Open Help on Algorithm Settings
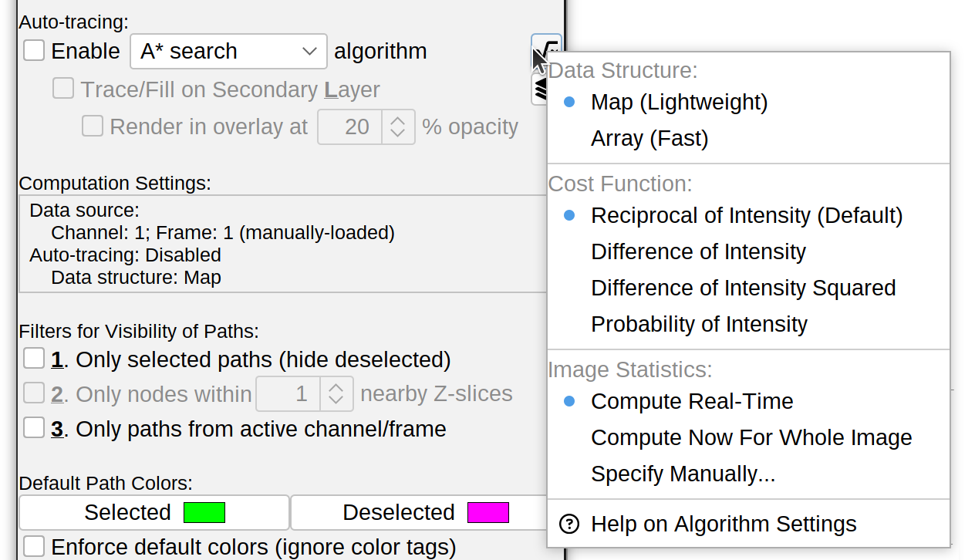 point(723,525)
